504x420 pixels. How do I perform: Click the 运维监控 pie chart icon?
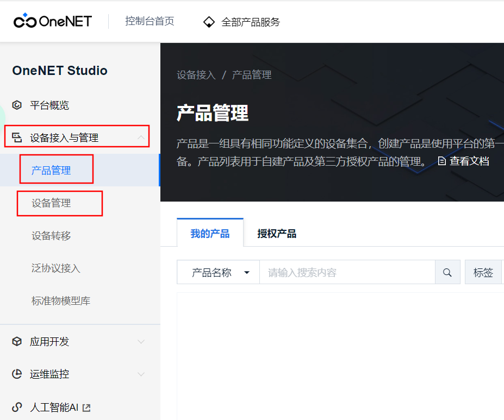coord(16,374)
